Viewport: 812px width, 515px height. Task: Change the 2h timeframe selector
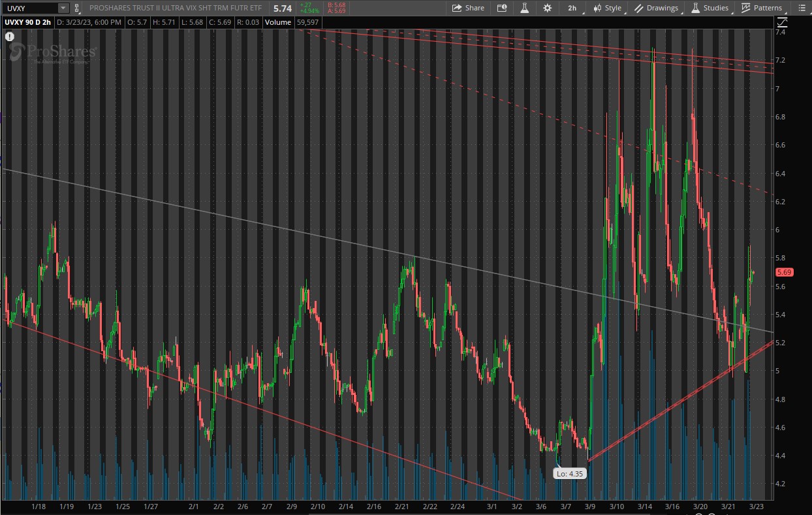point(572,8)
